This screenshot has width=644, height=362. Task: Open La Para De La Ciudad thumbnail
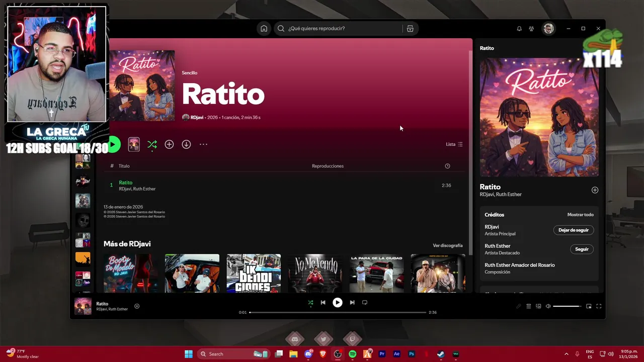click(x=376, y=273)
